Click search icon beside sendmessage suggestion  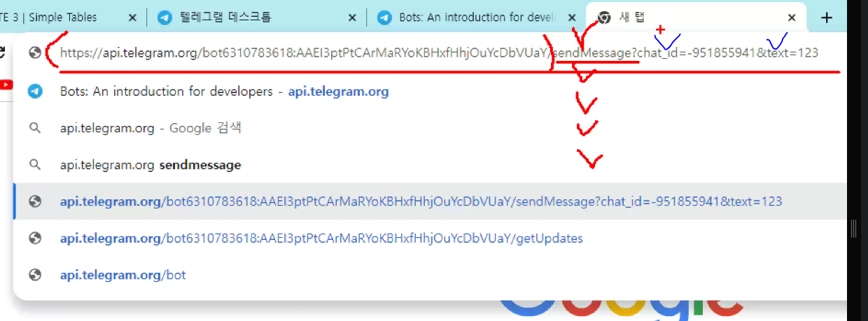35,165
